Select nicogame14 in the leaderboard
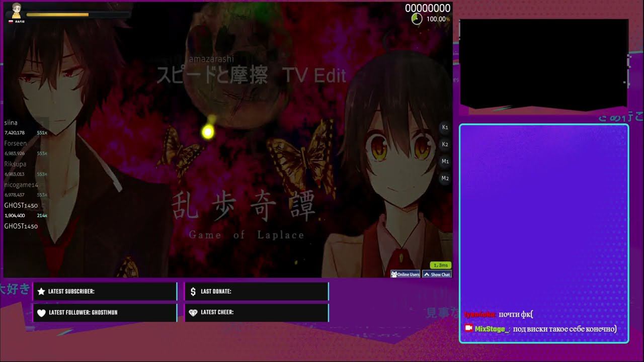Viewport: 644px width, 362px height. (21, 185)
